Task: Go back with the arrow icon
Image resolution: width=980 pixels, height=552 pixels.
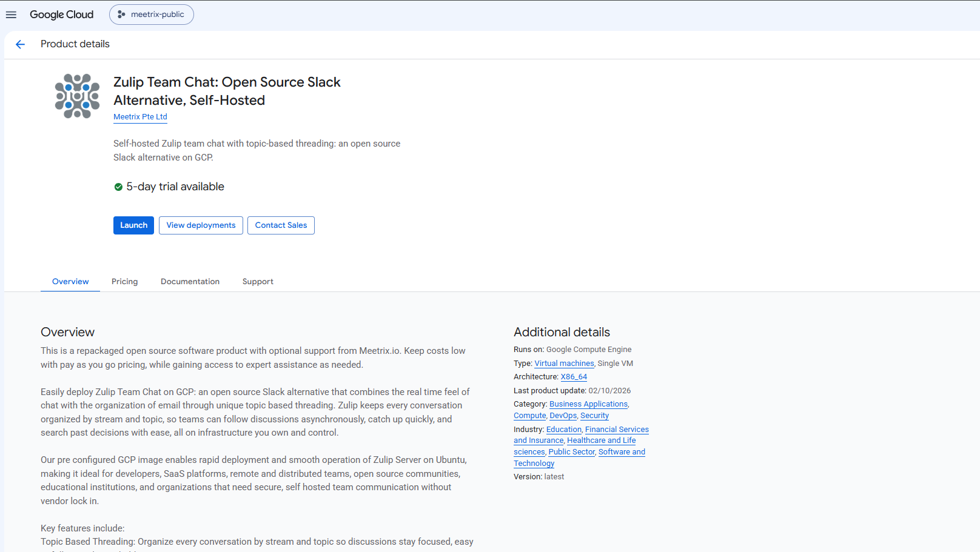Action: (x=20, y=44)
